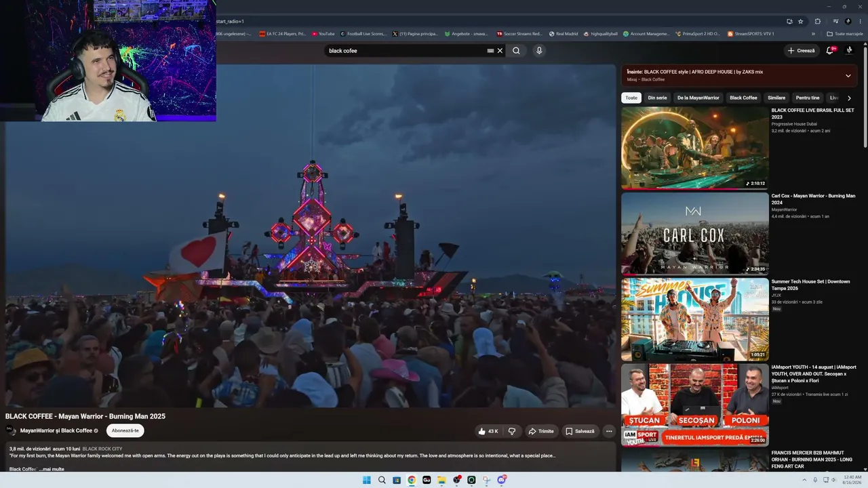Expand the Înainte mix playlist panel

(848, 75)
